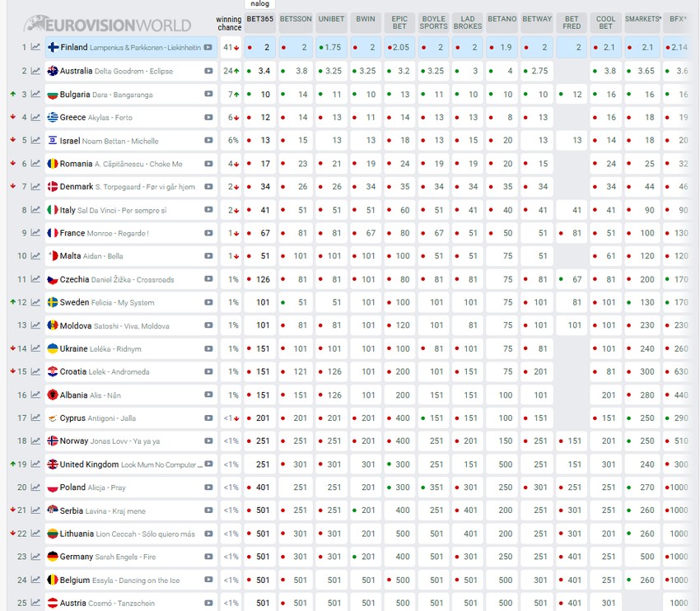Play the video for United Kingdom's entry

coord(208,464)
